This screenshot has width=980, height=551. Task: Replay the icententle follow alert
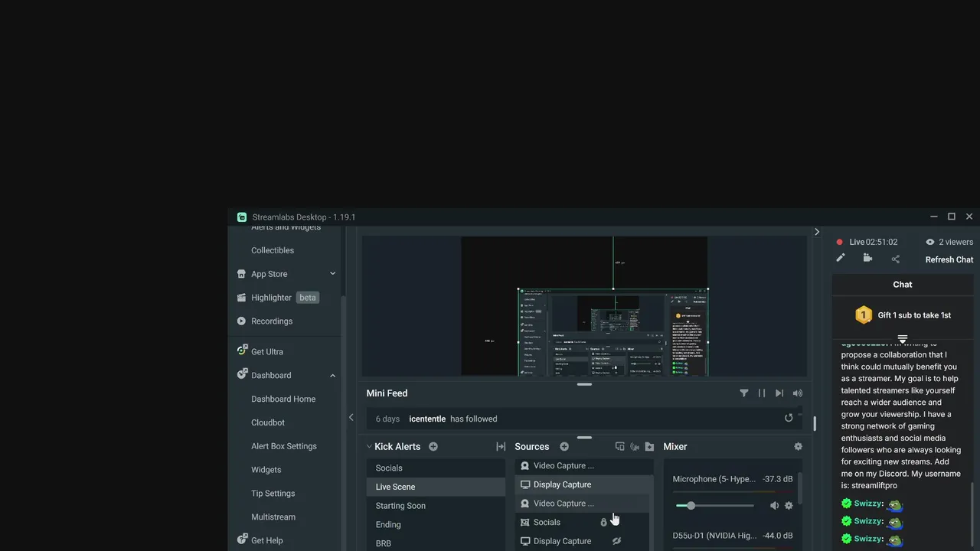click(x=789, y=418)
